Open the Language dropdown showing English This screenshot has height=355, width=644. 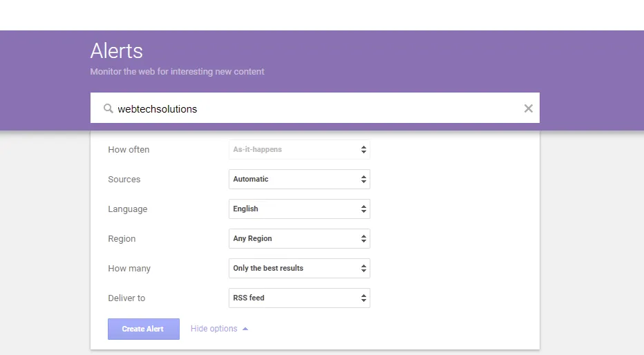tap(299, 209)
